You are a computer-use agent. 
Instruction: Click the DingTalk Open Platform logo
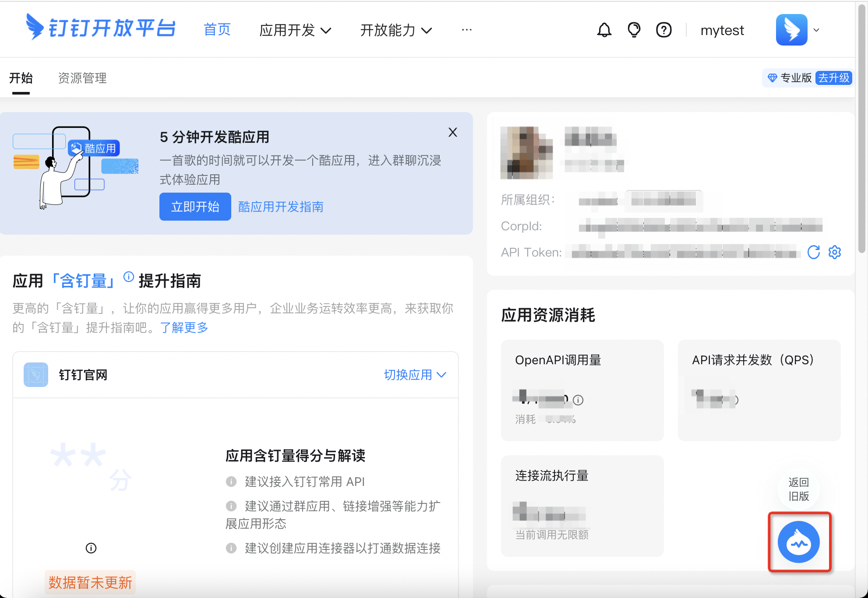pos(101,28)
